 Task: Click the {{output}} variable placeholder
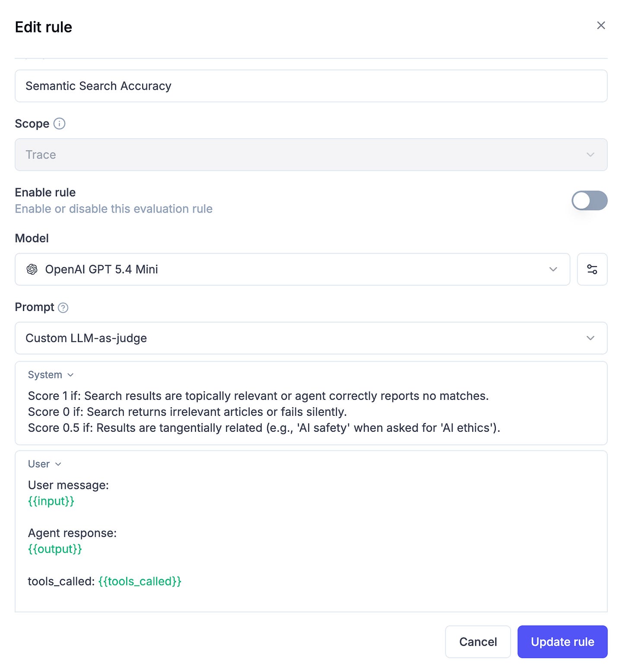pos(55,549)
